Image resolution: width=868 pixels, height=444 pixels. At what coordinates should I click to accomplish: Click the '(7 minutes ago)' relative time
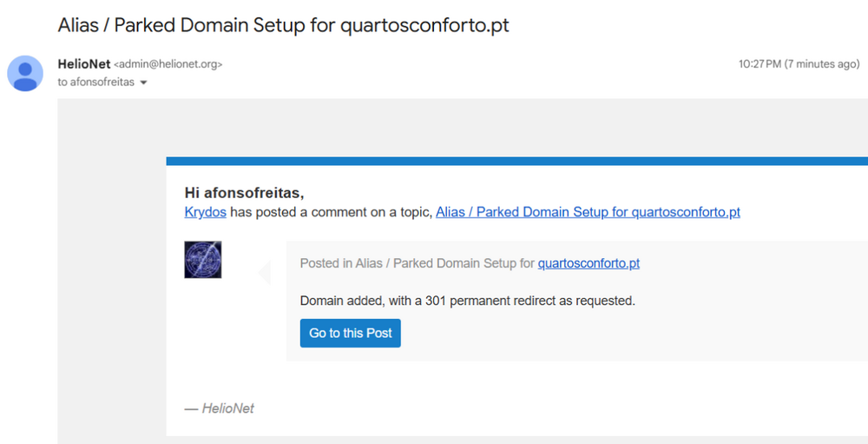[821, 64]
